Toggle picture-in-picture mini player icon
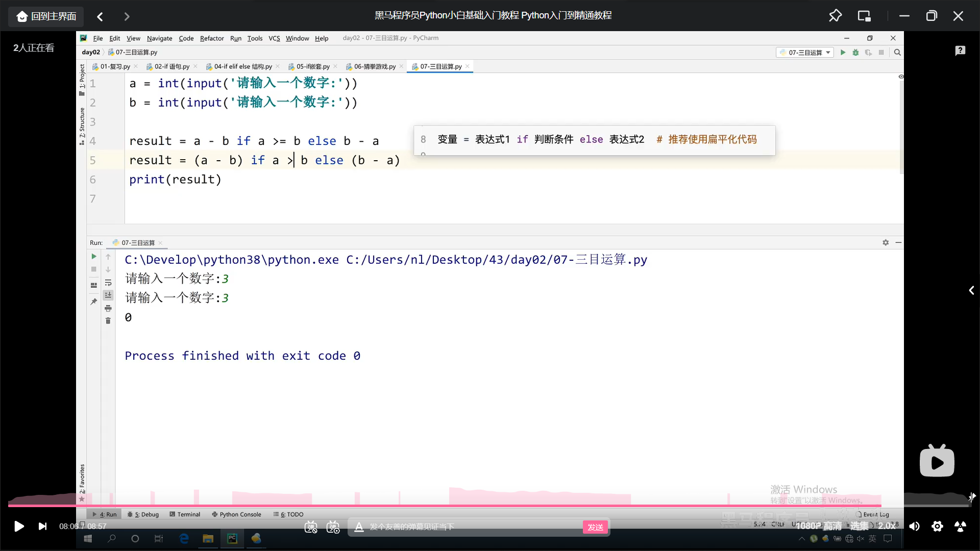The width and height of the screenshot is (980, 551). click(x=864, y=16)
